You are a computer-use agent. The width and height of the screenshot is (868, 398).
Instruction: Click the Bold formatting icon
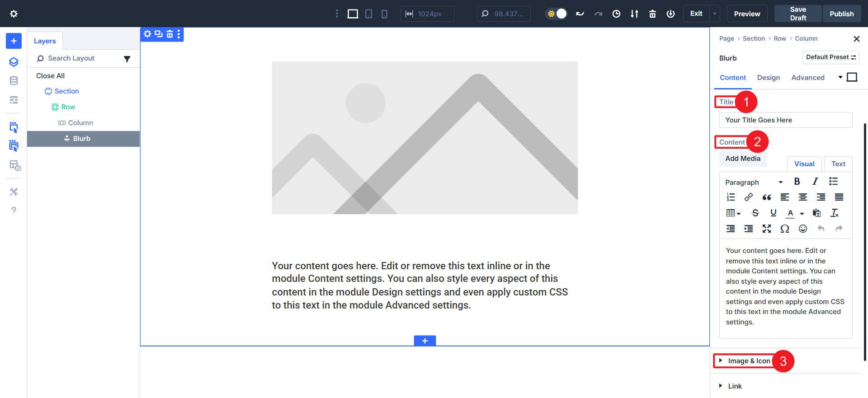click(797, 182)
